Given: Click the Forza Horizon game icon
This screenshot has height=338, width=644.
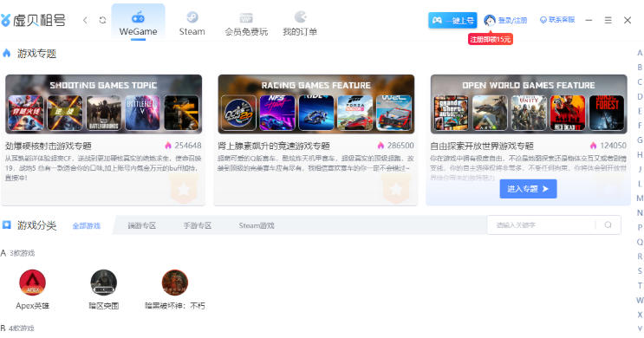Looking at the screenshot, I should pyautogui.click(x=355, y=113).
